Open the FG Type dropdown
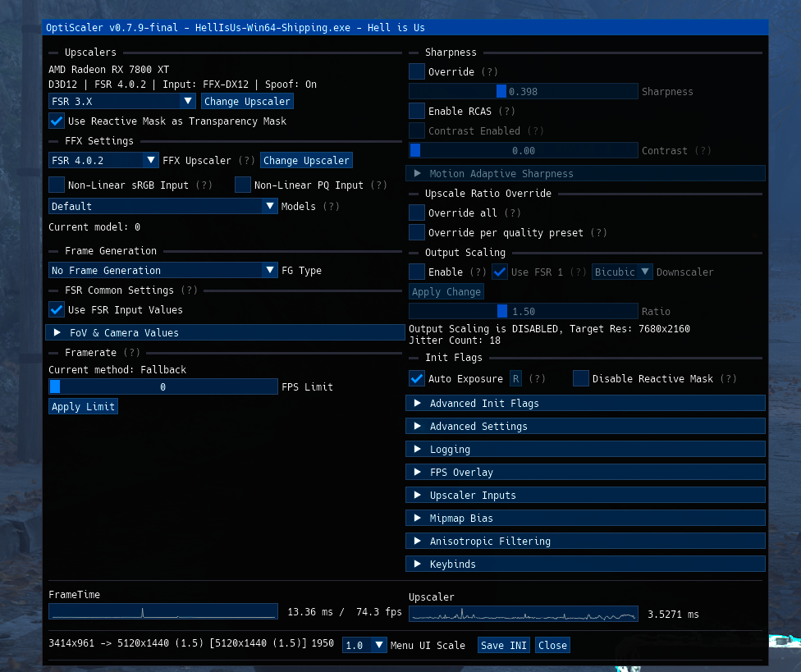 [162, 270]
